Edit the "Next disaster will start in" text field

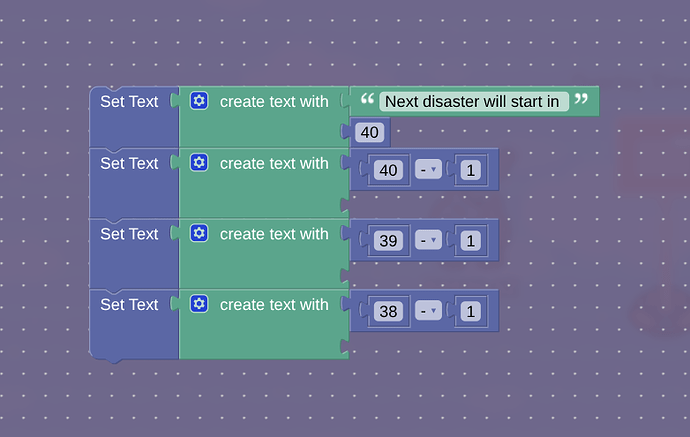coord(473,101)
